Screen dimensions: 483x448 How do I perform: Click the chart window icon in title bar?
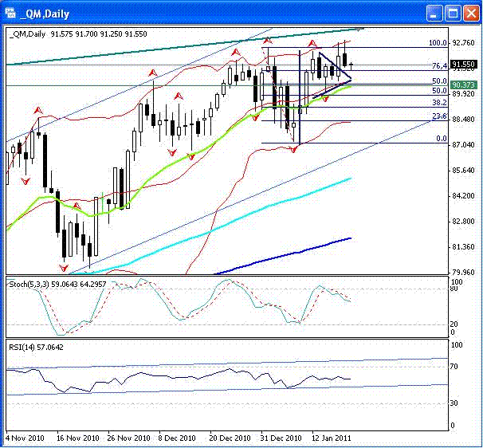10,14
